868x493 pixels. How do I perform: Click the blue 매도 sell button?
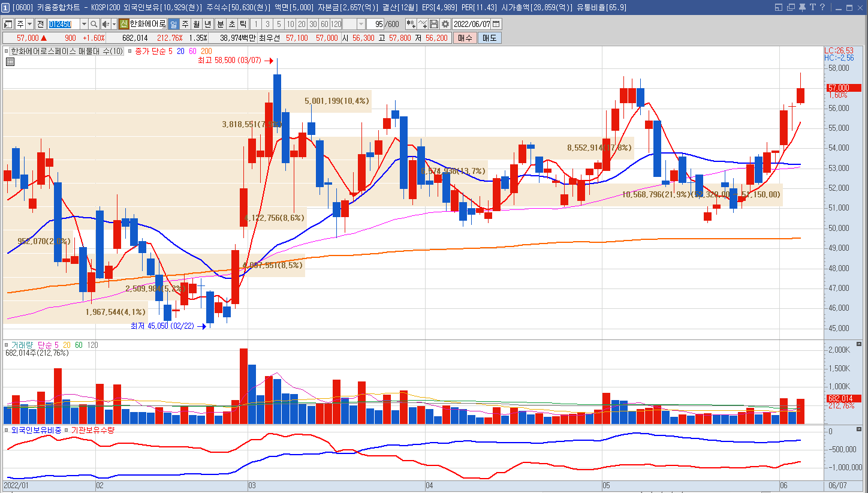pos(489,38)
